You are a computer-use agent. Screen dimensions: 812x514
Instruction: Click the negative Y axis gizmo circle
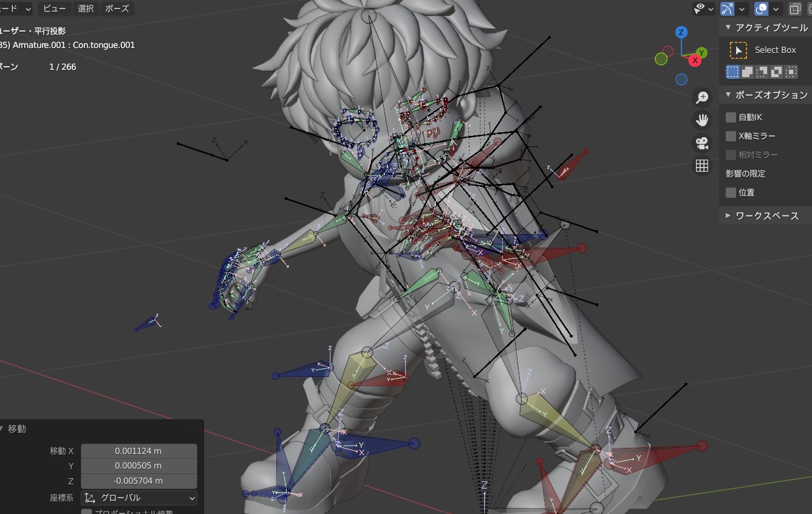click(x=661, y=59)
